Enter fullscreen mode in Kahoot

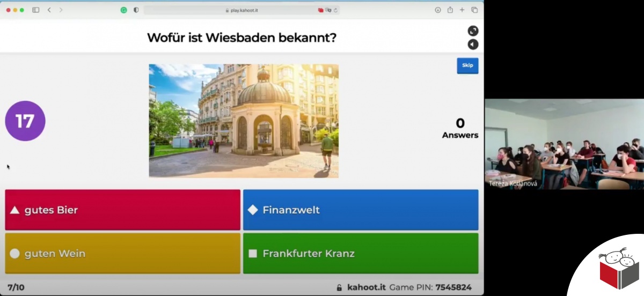point(473,31)
